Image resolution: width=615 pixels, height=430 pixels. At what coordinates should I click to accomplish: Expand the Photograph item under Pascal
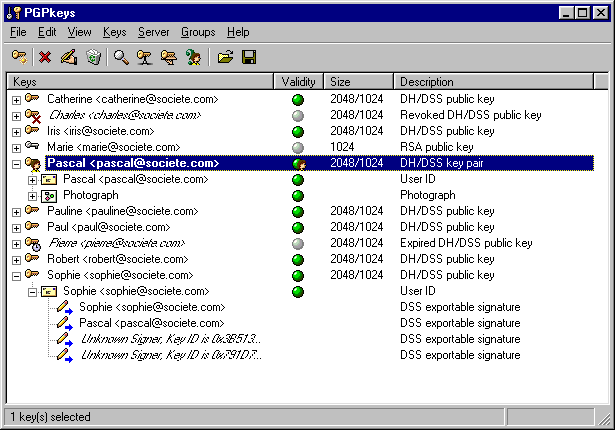click(32, 196)
